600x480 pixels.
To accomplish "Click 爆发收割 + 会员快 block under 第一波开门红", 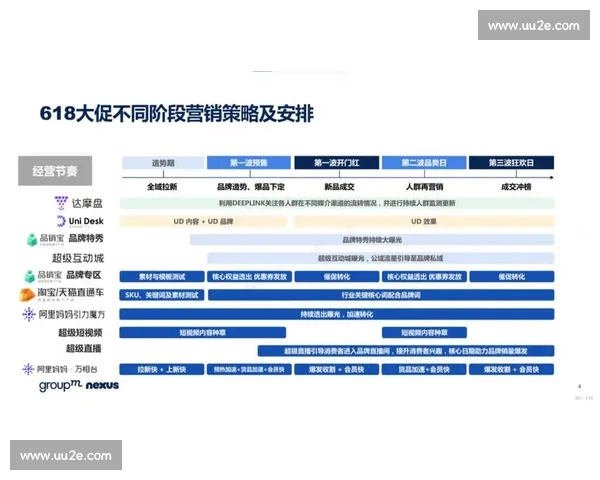I will [x=337, y=369].
